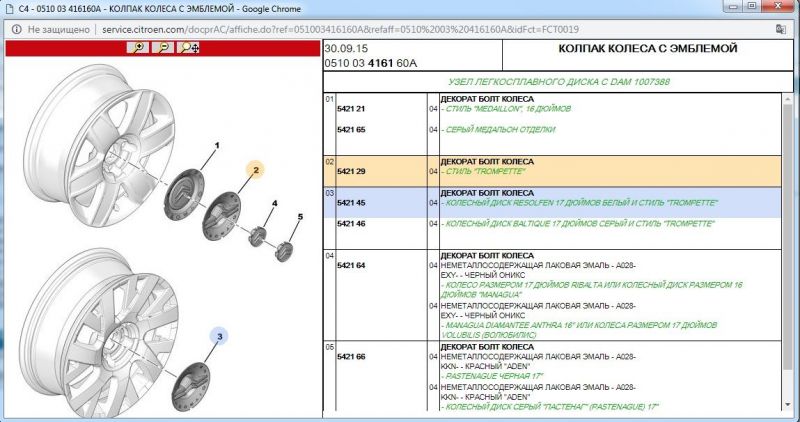Select part number 5421 64

351,265
